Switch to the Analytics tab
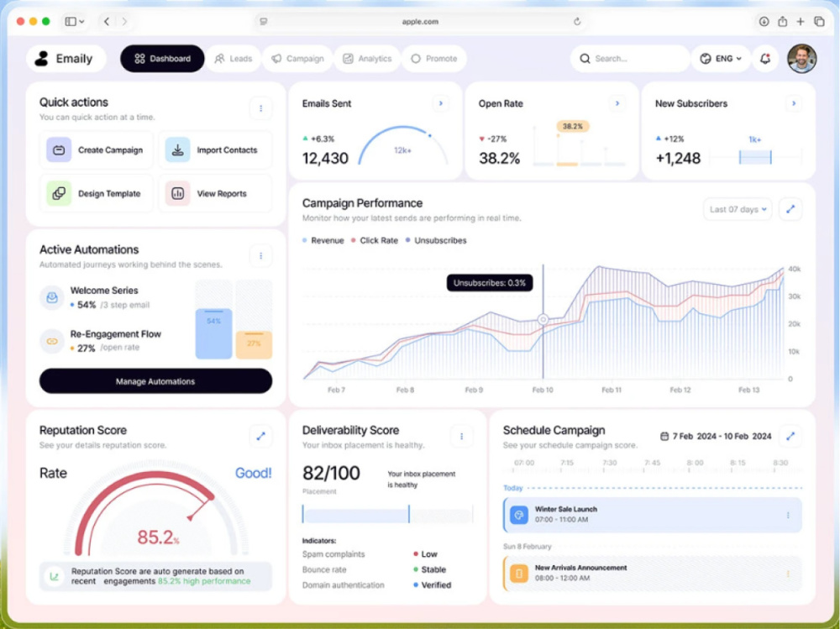840x629 pixels. pyautogui.click(x=368, y=59)
